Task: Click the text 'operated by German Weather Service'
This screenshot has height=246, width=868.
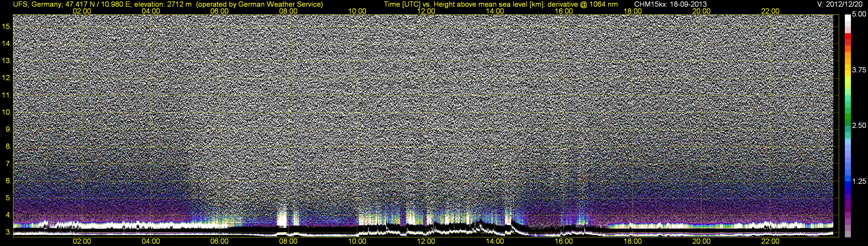Action: point(259,4)
